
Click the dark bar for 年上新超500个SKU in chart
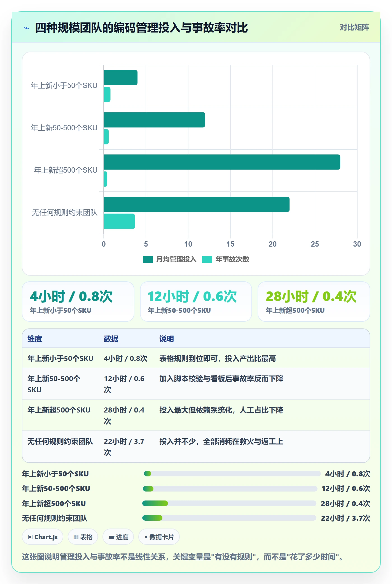pyautogui.click(x=222, y=162)
